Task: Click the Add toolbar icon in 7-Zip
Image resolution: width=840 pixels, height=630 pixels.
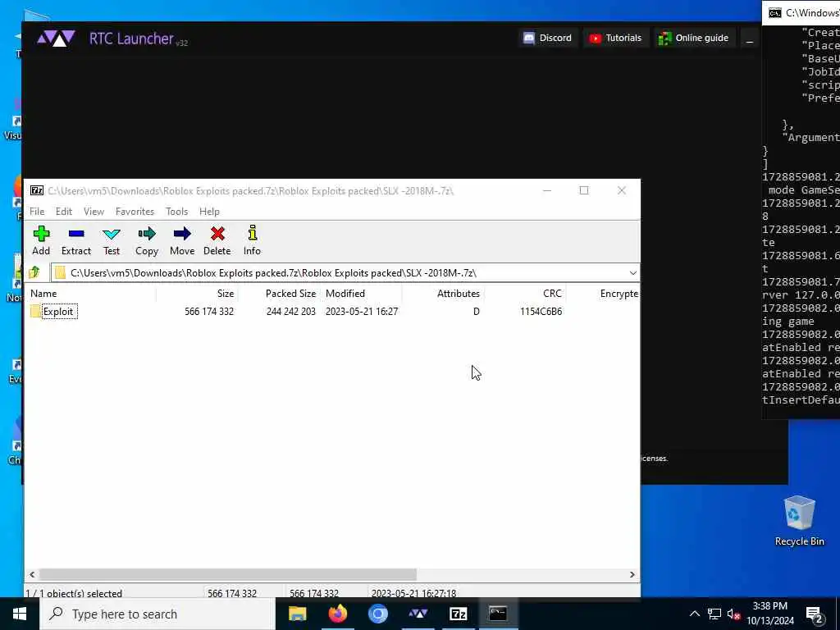Action: [x=41, y=240]
